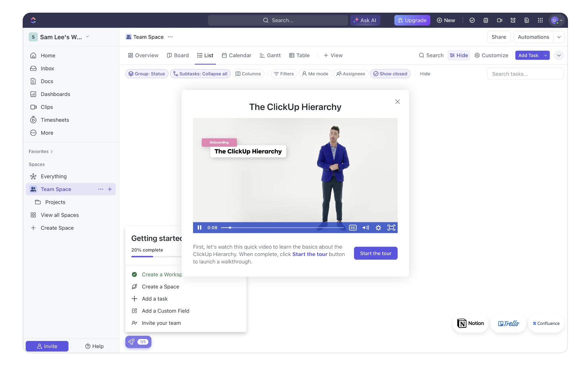The width and height of the screenshot is (588, 366).
Task: Toggle Assignees filter
Action: tap(351, 74)
